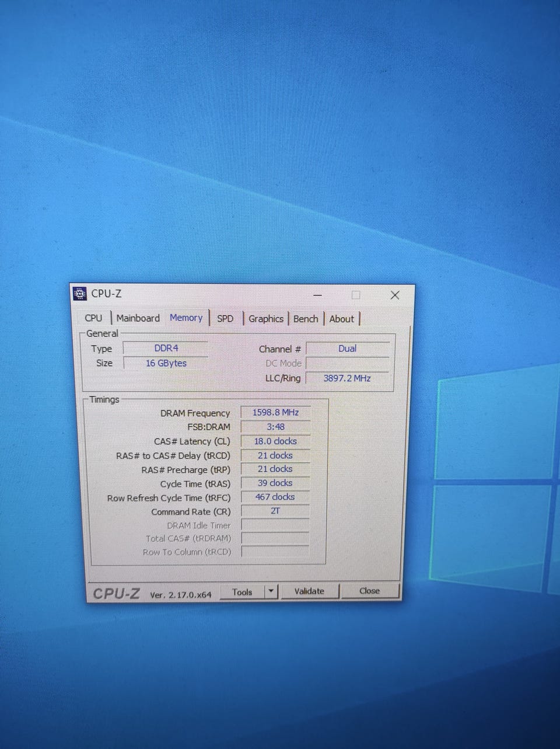
Task: Click the tRFC value 467 clocks
Action: tap(275, 497)
